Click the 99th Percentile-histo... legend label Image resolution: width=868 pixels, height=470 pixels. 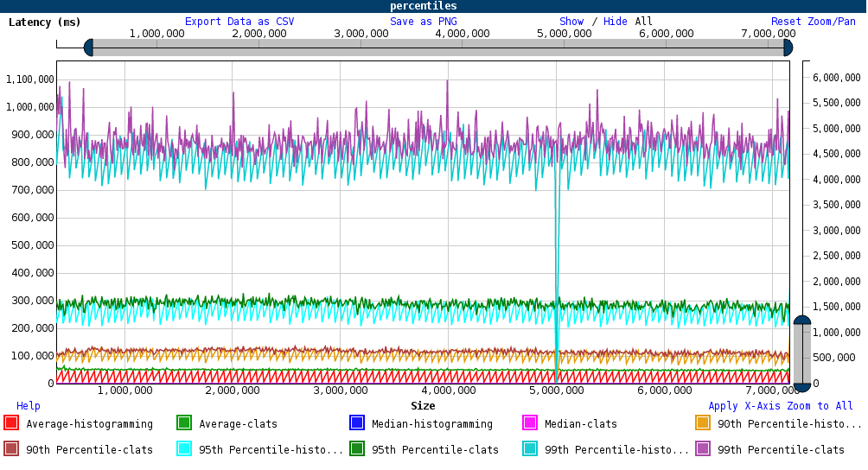click(616, 450)
